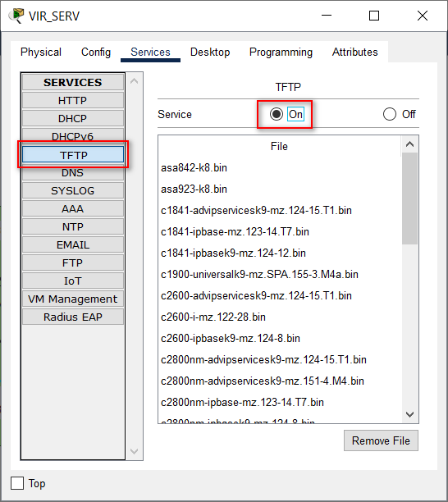Viewport: 448px width, 502px height.
Task: Click the Remove File button
Action: coord(381,440)
